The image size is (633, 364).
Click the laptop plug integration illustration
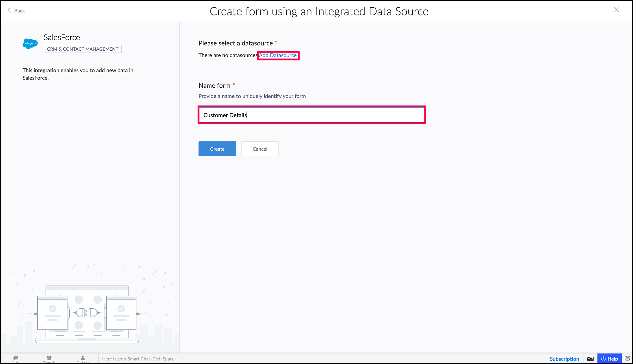87,313
